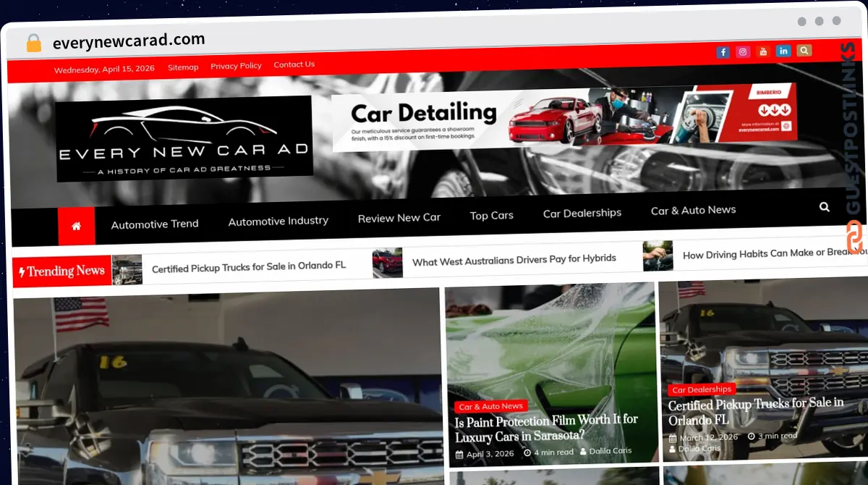Open the Car & Auto News menu item
Screen dimensions: 868x485
click(x=694, y=210)
